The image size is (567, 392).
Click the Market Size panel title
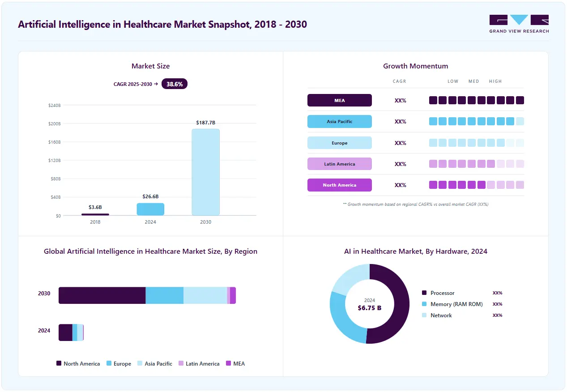pyautogui.click(x=150, y=66)
